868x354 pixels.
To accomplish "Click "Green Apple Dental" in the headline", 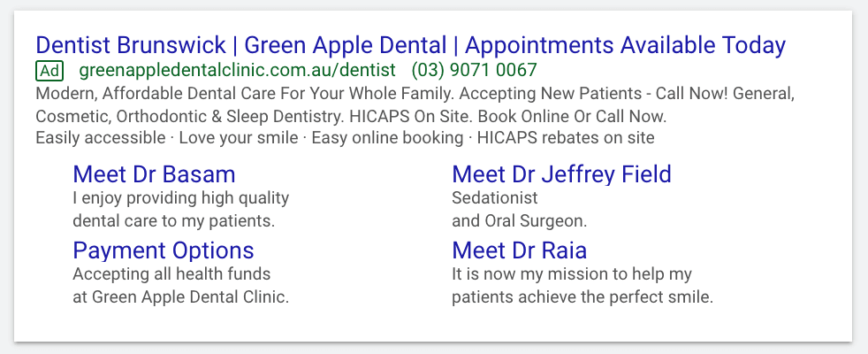I will (346, 45).
